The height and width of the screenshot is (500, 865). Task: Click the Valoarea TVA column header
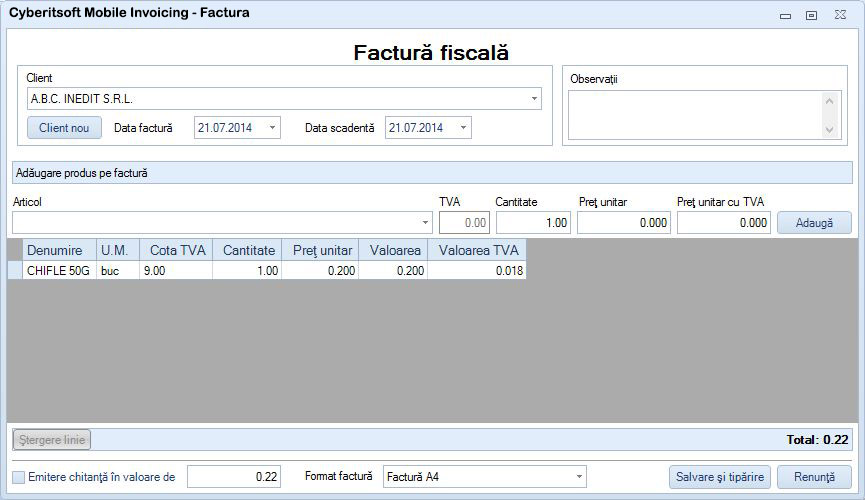[x=477, y=250]
